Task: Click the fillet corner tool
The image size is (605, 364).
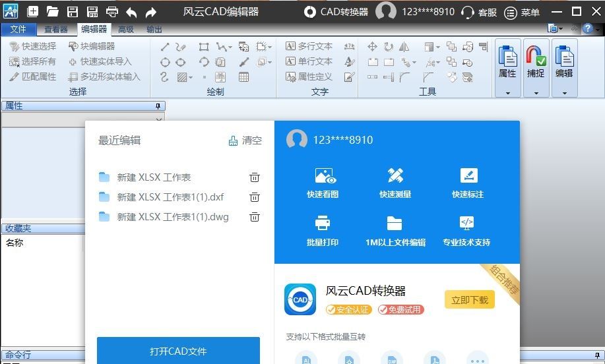Action: [x=404, y=77]
